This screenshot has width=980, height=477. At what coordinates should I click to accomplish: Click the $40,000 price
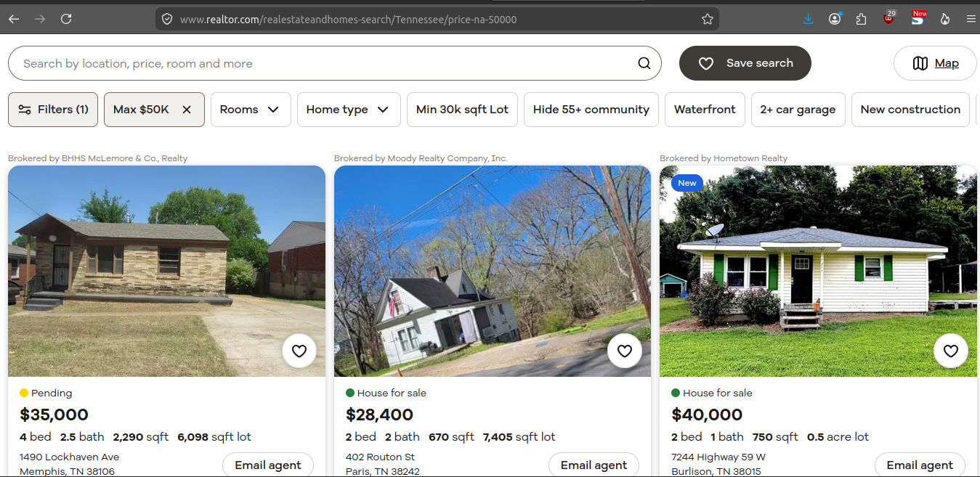coord(707,415)
